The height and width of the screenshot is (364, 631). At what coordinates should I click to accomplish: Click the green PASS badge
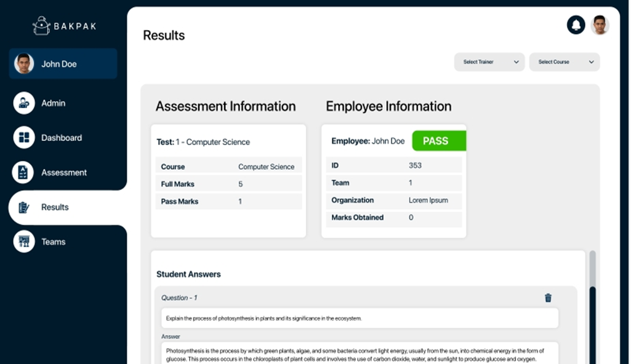coord(438,141)
